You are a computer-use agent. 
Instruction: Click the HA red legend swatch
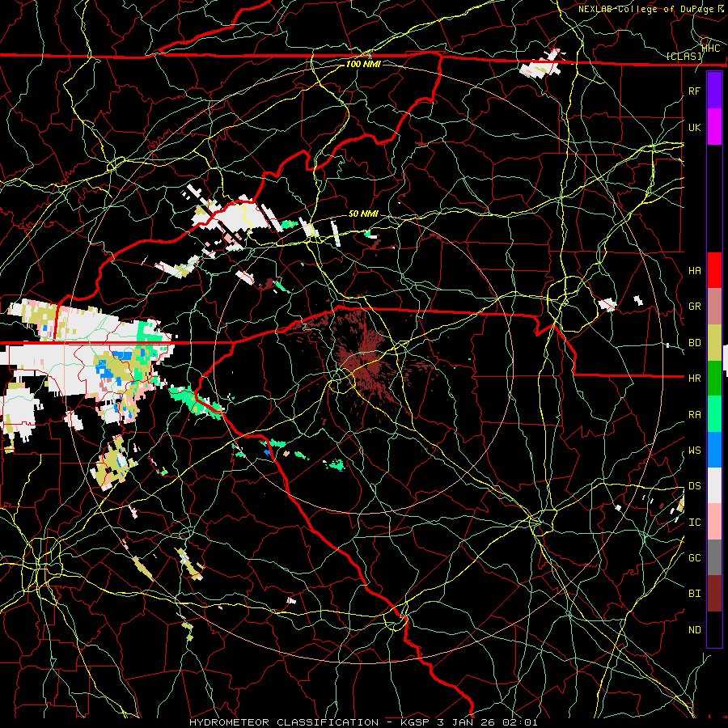(x=714, y=270)
